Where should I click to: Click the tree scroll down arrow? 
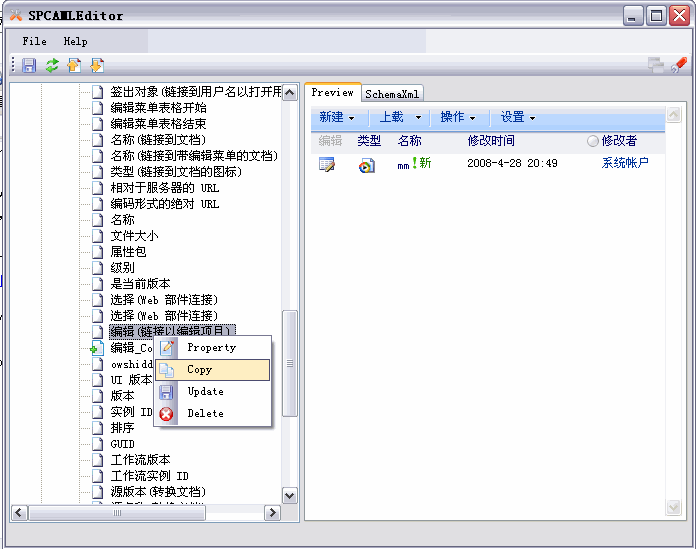(x=290, y=495)
